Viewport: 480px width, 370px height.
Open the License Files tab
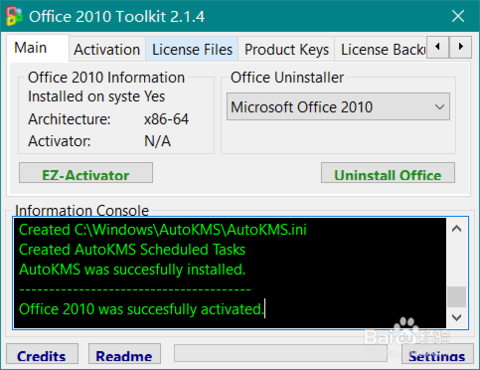[192, 50]
